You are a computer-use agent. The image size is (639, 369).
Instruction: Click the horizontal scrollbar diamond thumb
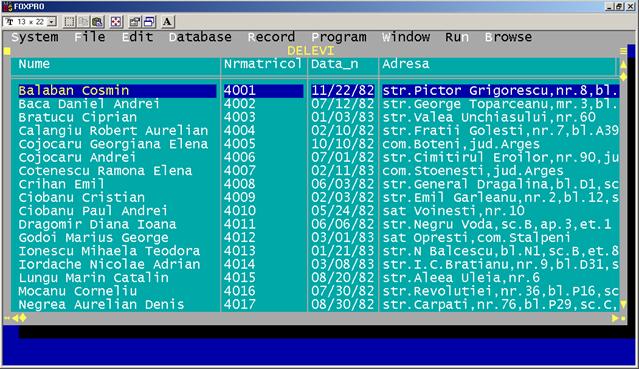[x=23, y=318]
